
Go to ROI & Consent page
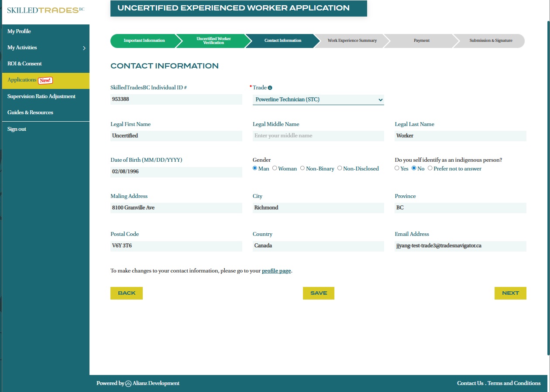24,64
